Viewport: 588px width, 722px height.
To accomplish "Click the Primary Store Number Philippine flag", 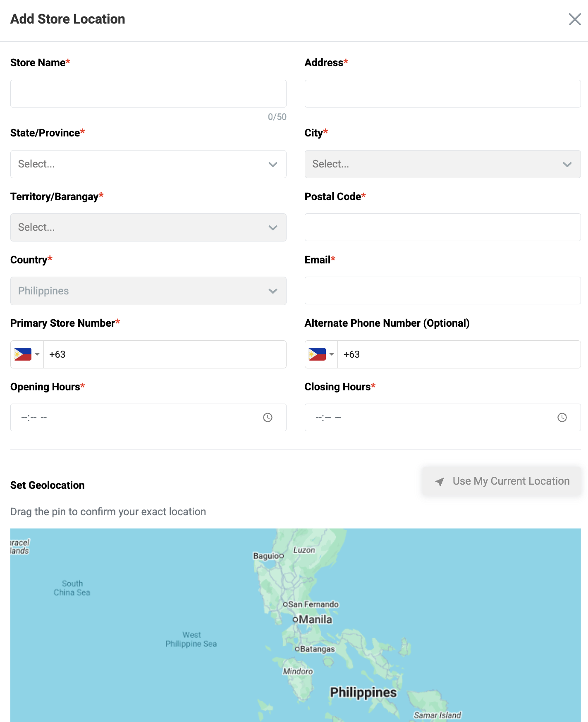I will (23, 354).
